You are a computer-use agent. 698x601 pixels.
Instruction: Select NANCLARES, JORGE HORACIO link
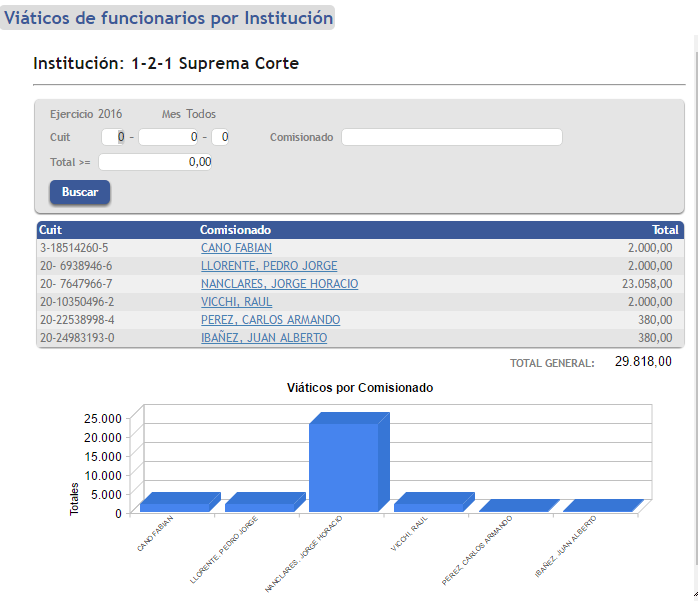coord(279,284)
